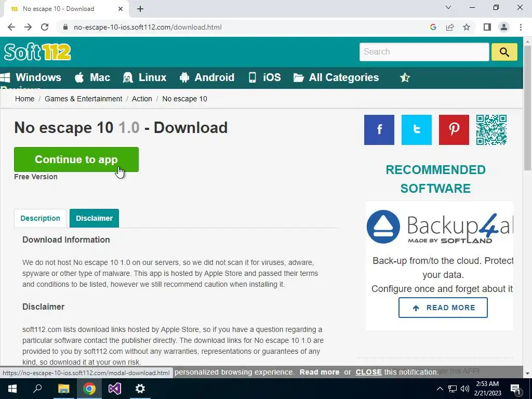Open the notification center
The height and width of the screenshot is (399, 532).
click(x=516, y=389)
